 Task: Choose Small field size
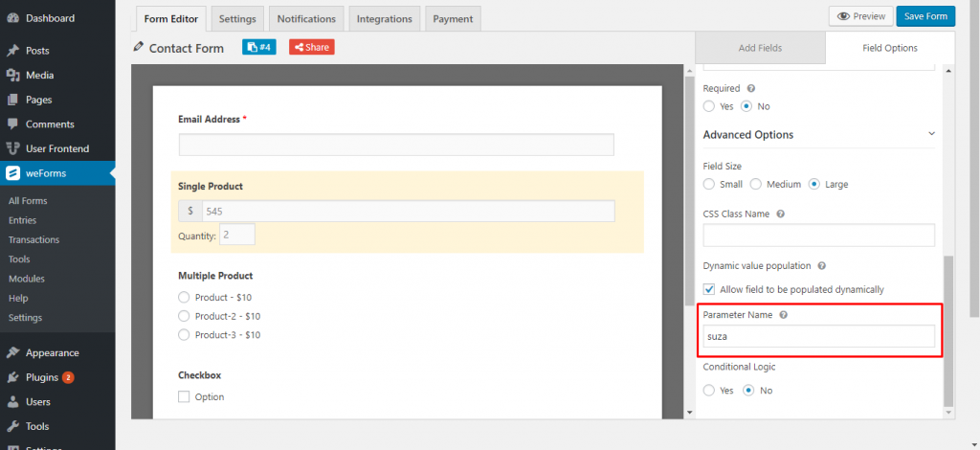(709, 185)
